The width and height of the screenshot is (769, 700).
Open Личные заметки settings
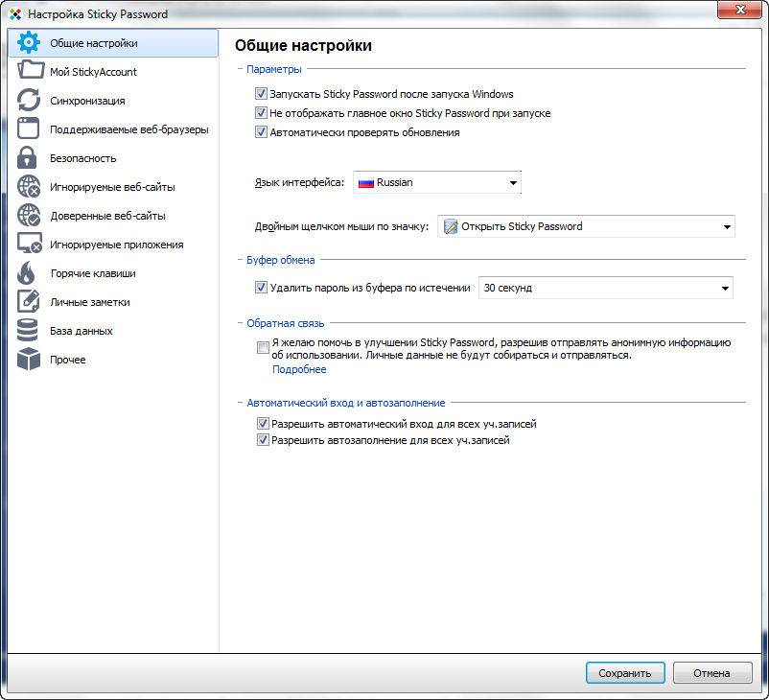point(113,302)
